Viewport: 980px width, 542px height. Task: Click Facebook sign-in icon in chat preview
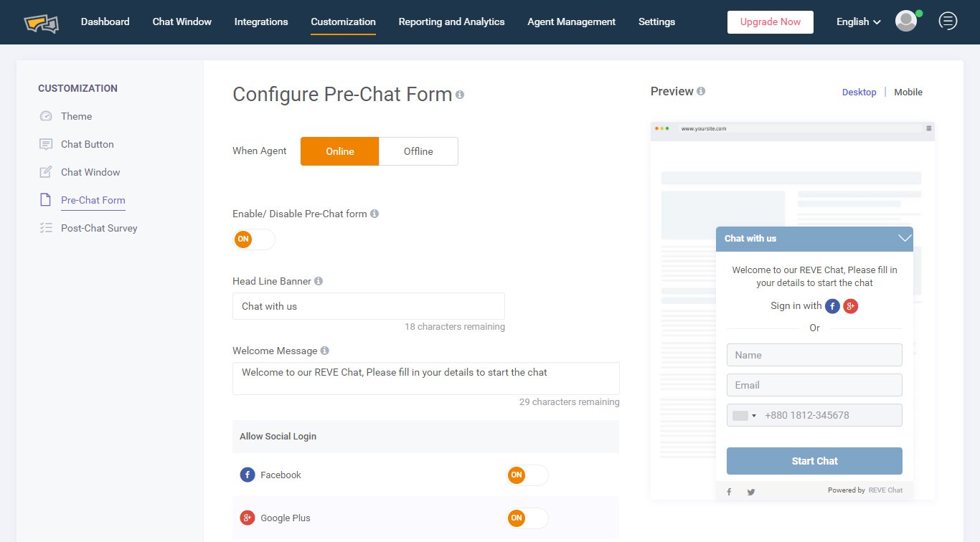tap(832, 306)
